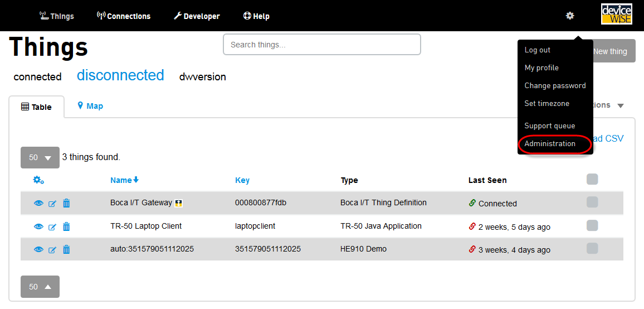Tick the TR-50 Laptop Client row checkbox
This screenshot has height=309, width=644.
tap(592, 225)
